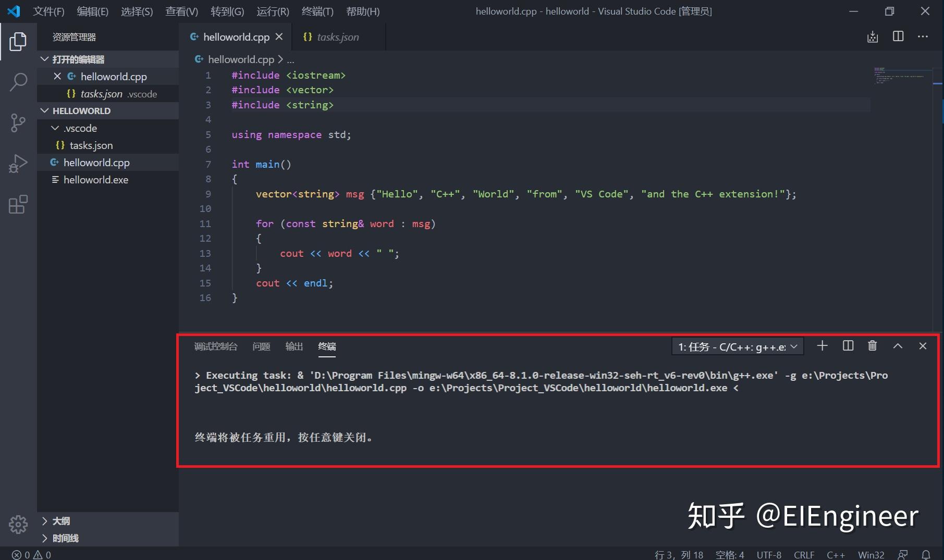Open the 终端(T) menu

(x=317, y=11)
